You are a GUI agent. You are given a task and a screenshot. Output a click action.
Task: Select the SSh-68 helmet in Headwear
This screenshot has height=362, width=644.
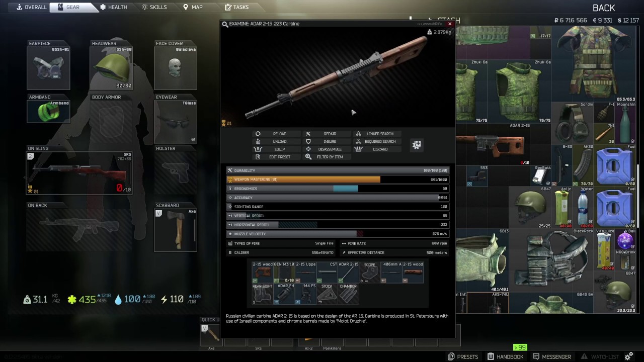111,68
